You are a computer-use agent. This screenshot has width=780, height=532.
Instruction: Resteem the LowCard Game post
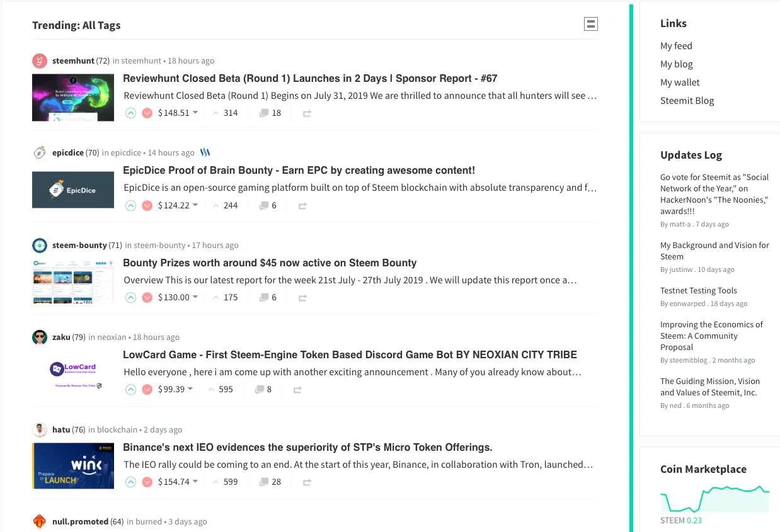pyautogui.click(x=297, y=390)
